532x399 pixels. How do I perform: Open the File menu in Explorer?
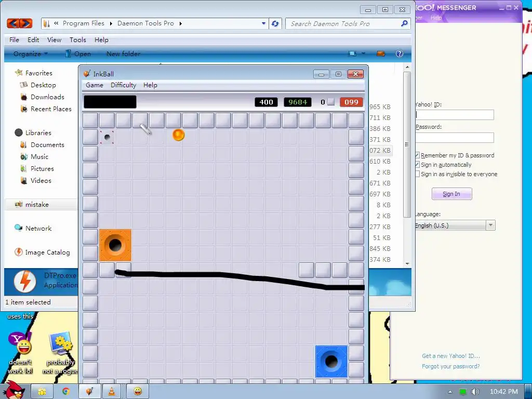pos(14,39)
